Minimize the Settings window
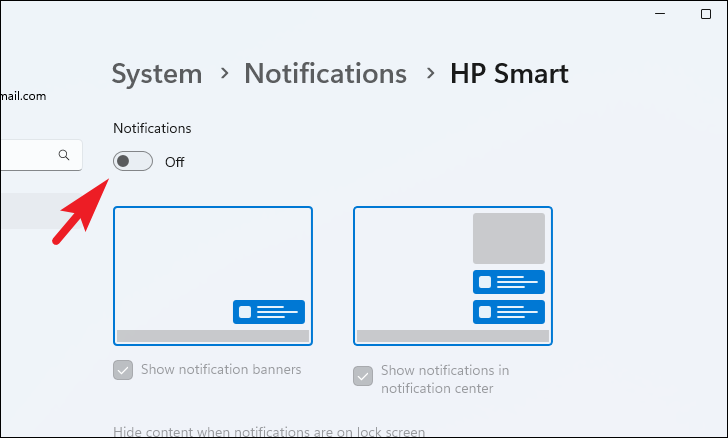Image resolution: width=728 pixels, height=438 pixels. [x=660, y=14]
